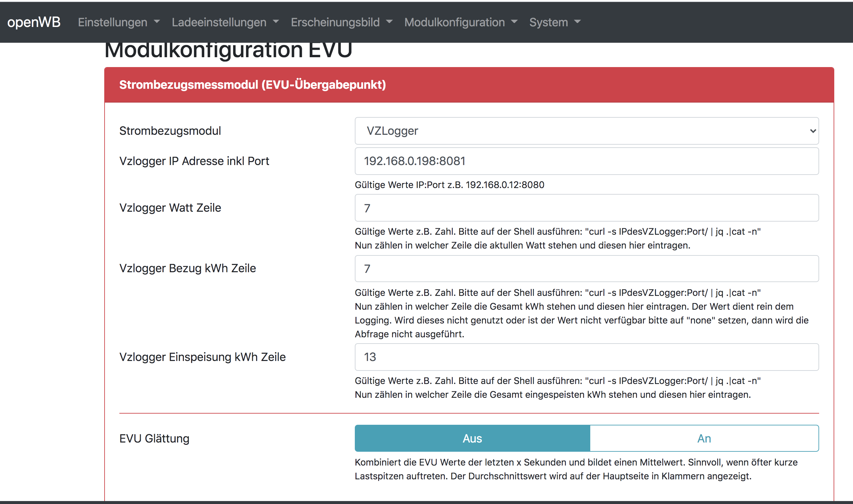Image resolution: width=853 pixels, height=504 pixels.
Task: Select the Vzlogger Einspeisung kWh Zeile field
Action: click(586, 357)
